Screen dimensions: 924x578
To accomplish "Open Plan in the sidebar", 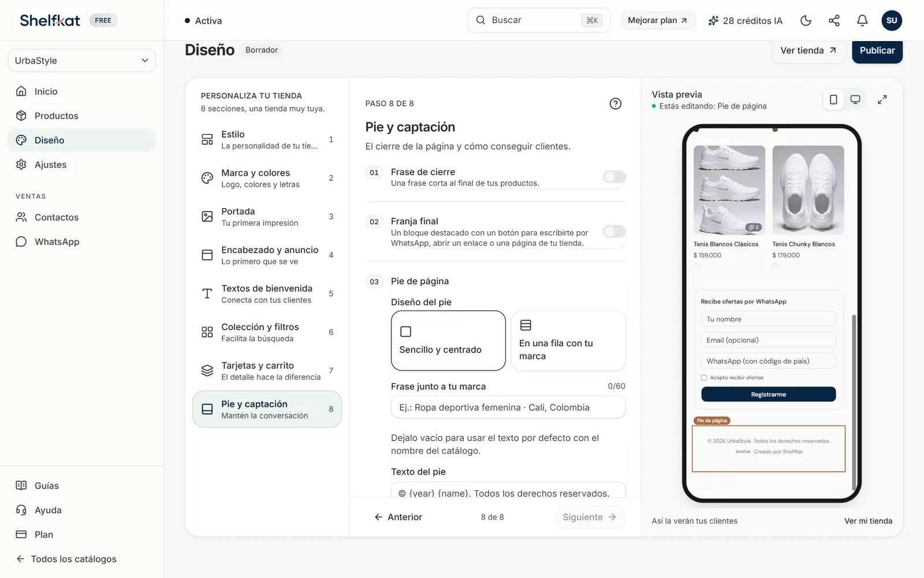I will pyautogui.click(x=81, y=535).
